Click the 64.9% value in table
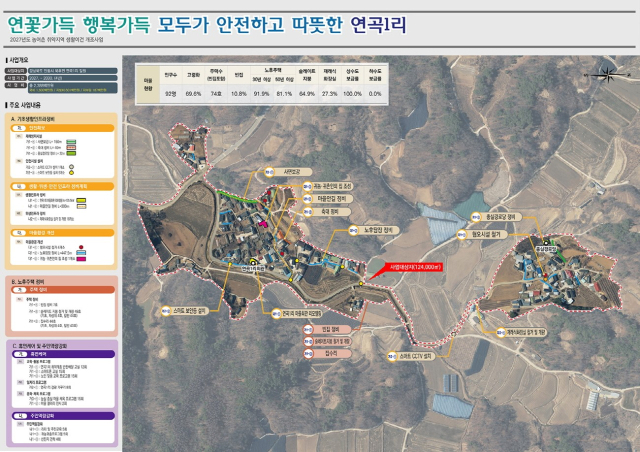The image size is (640, 452). [307, 94]
